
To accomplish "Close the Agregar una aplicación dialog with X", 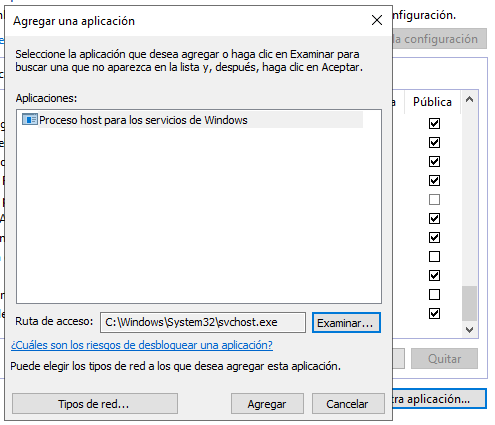I will pos(377,20).
